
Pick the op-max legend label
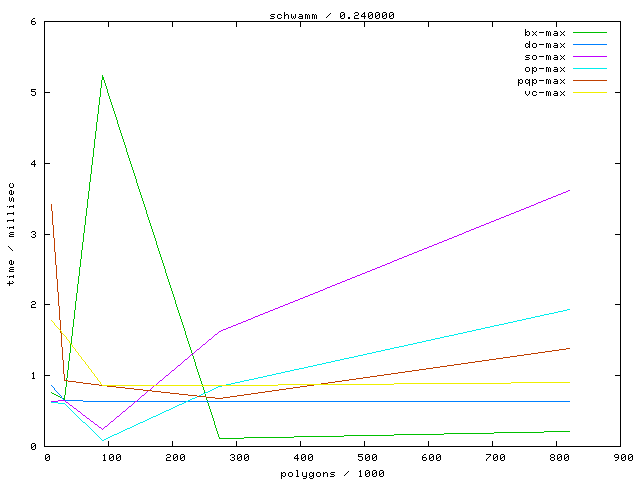(x=545, y=69)
